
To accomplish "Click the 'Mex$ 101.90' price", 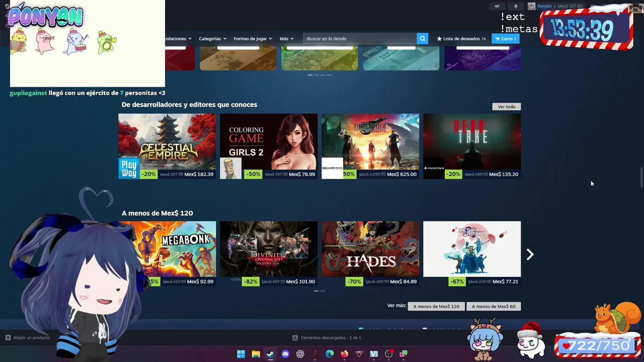I will pyautogui.click(x=300, y=282).
